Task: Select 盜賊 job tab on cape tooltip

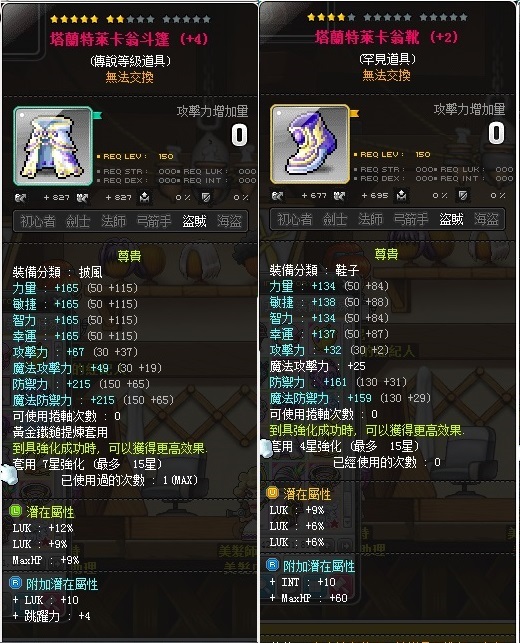Action: tap(194, 221)
